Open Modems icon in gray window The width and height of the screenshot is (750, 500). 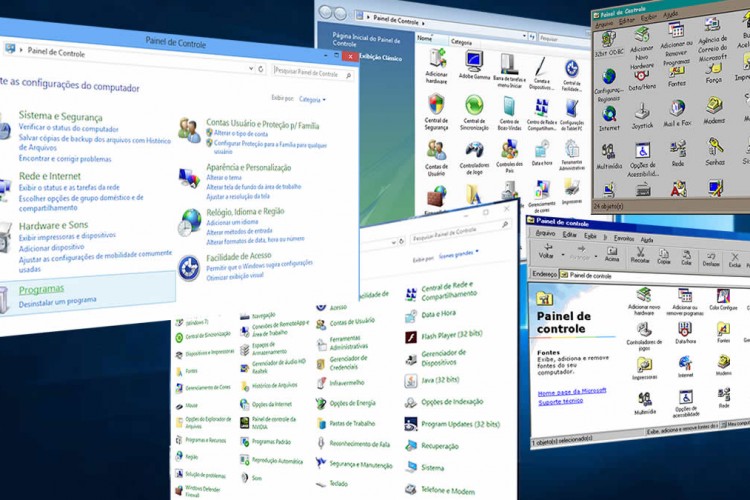[714, 111]
